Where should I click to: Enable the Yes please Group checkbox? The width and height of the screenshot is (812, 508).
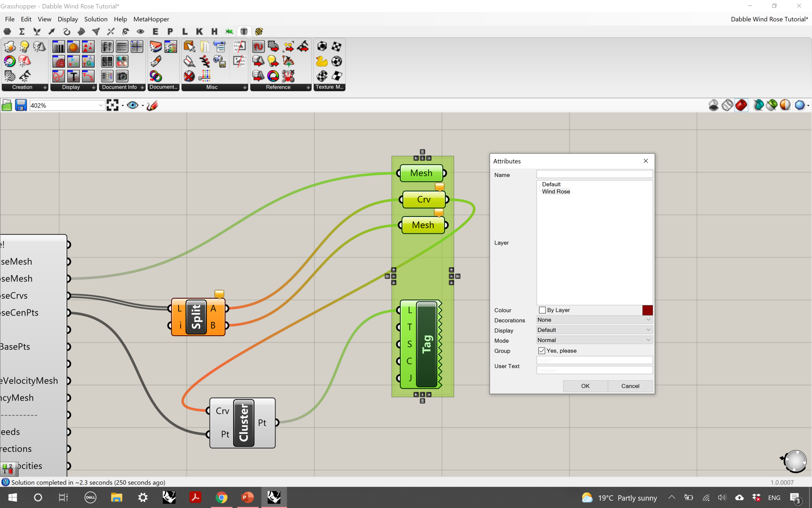(540, 351)
